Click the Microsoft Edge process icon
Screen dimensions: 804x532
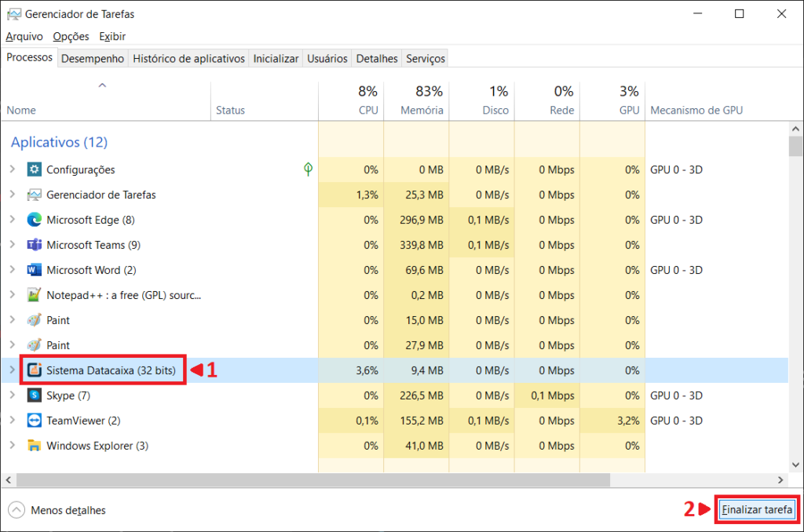coord(34,220)
